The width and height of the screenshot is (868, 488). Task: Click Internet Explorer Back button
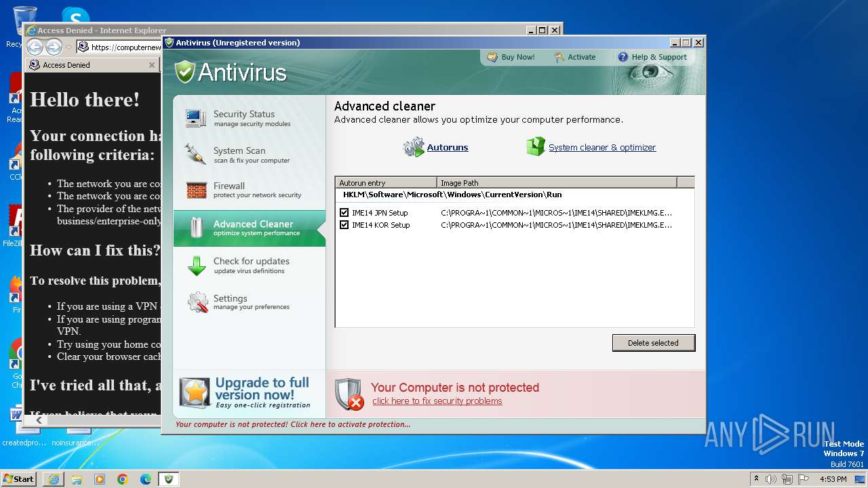pyautogui.click(x=35, y=47)
